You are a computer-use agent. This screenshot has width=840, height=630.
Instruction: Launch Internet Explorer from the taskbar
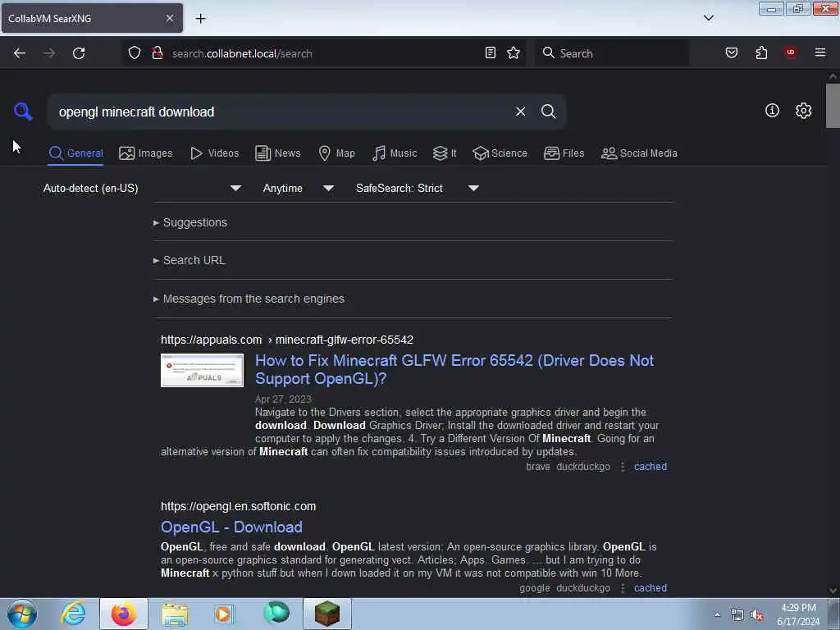(x=73, y=614)
